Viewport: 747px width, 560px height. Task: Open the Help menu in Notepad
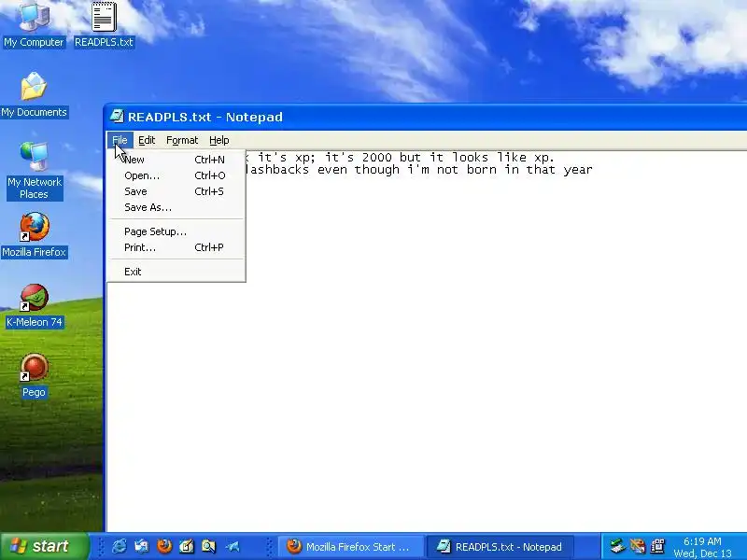(219, 140)
